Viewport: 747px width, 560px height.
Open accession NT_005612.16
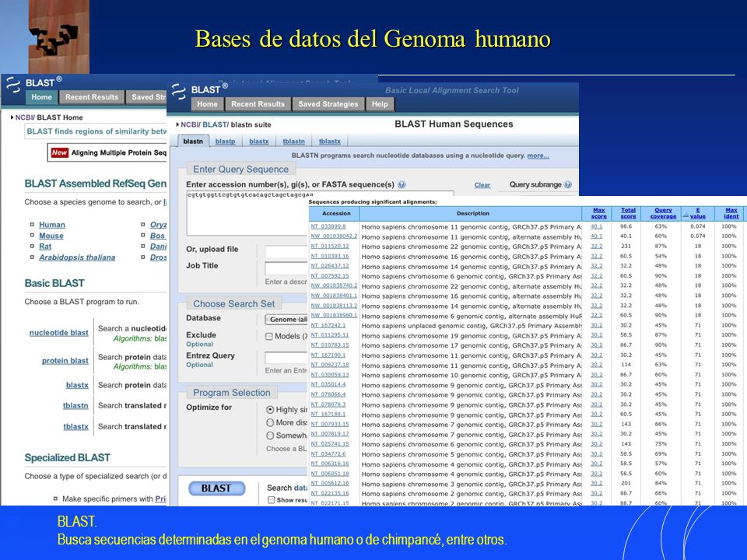(330, 483)
